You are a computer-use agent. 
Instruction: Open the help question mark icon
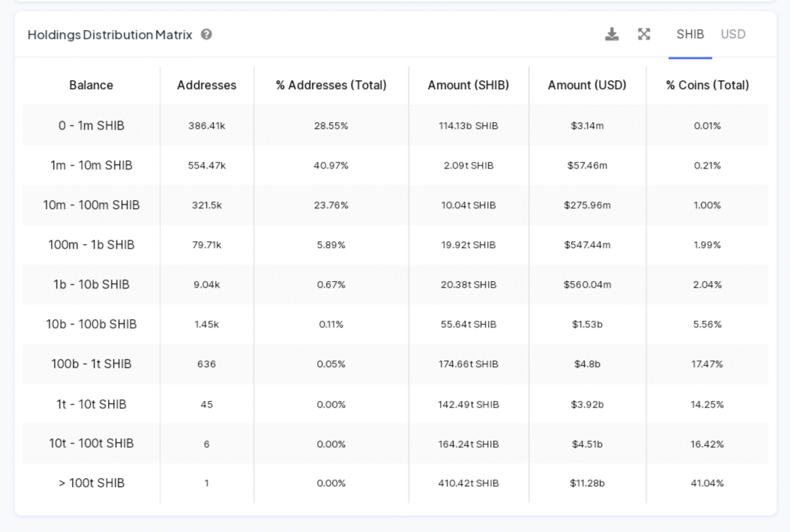point(206,34)
